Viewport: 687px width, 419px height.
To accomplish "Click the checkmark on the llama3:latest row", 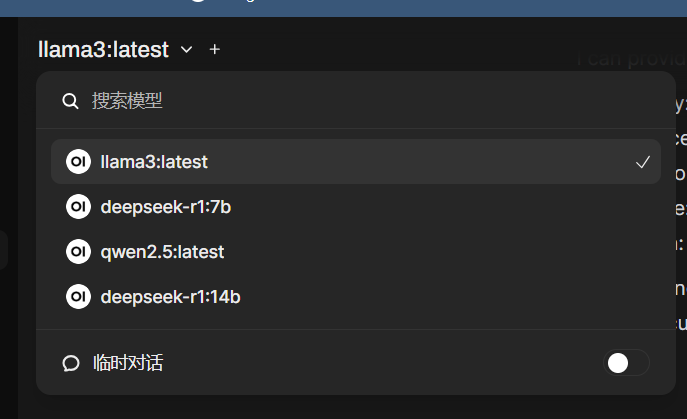I will click(643, 162).
